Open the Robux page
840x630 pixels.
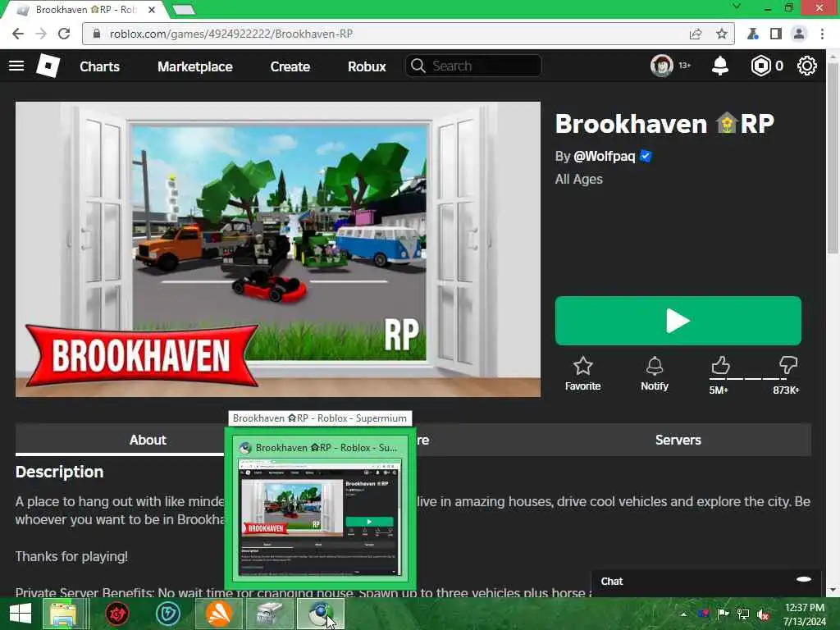[x=367, y=66]
